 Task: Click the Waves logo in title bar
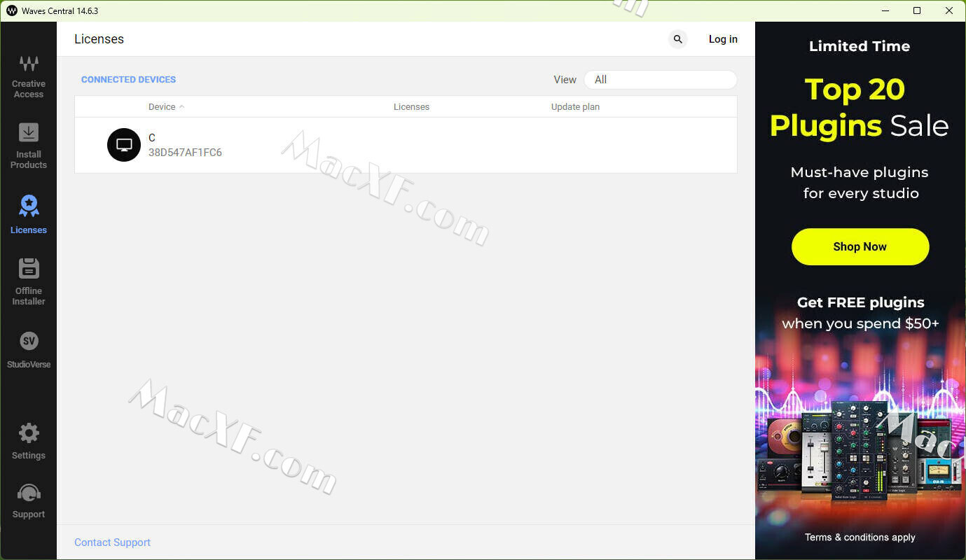[12, 10]
